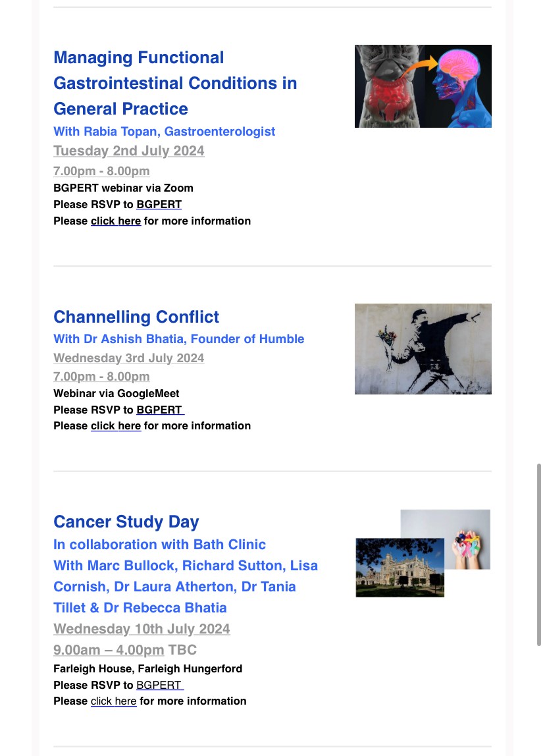Click 'click here' under the Channelling Conflict event
Screen dimensions: 545x756
[x=116, y=425]
